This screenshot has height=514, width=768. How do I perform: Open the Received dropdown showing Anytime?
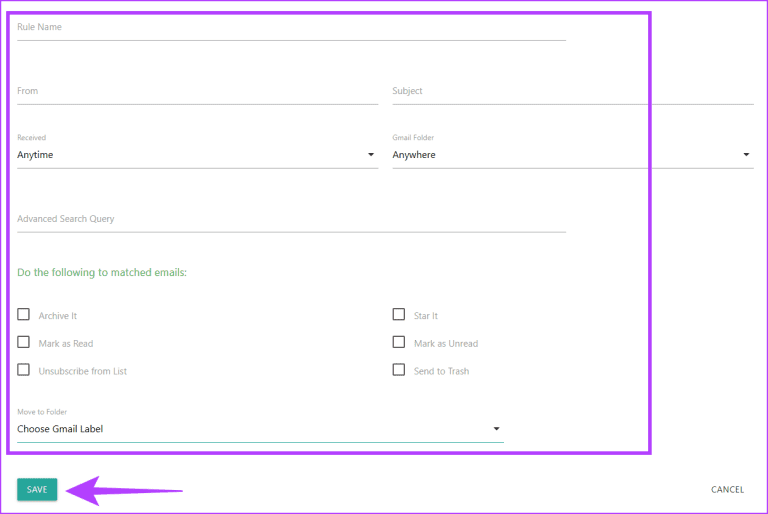coord(190,155)
